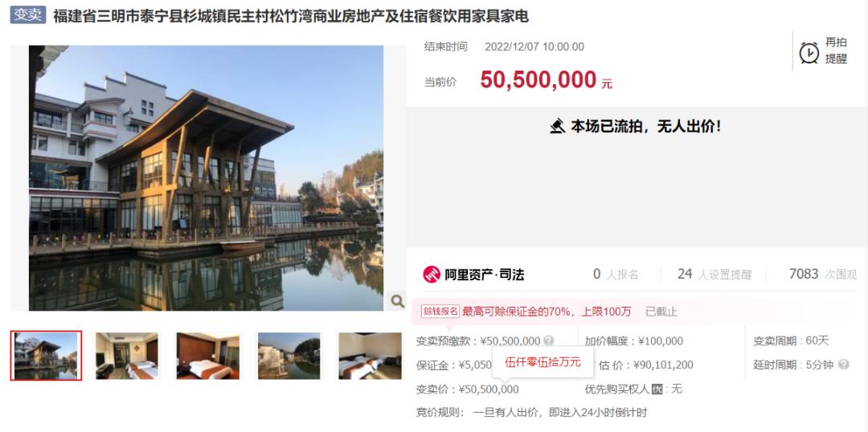The image size is (868, 432).
Task: Select the third thumbnail with red bed
Action: [208, 356]
